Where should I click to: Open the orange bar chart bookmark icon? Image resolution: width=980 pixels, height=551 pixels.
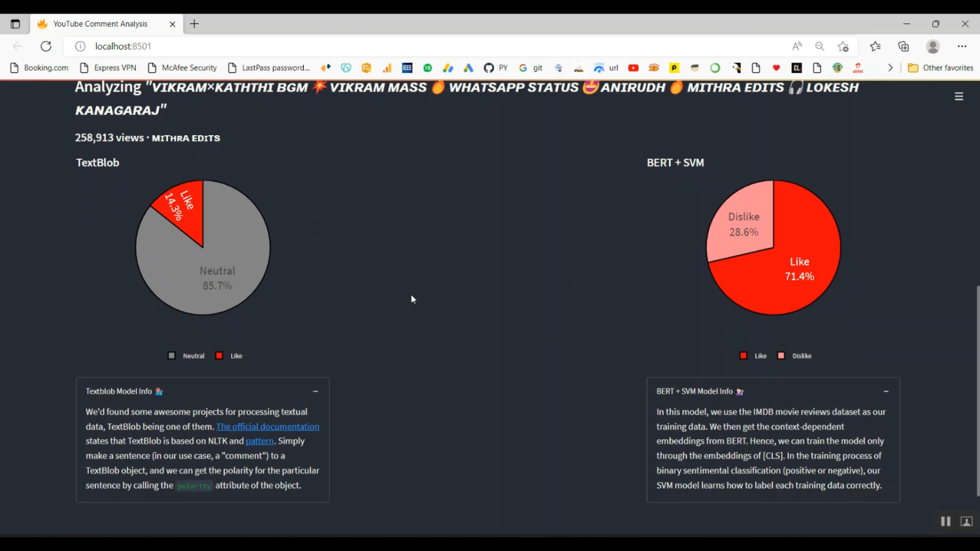pyautogui.click(x=387, y=68)
